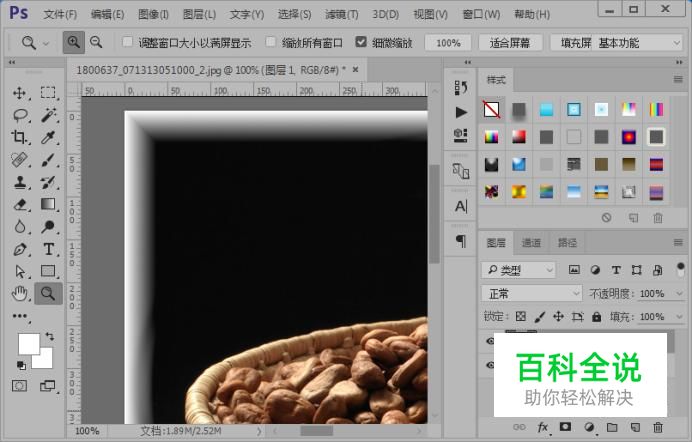The image size is (692, 442).
Task: Select the Rectangle shape tool
Action: [48, 271]
